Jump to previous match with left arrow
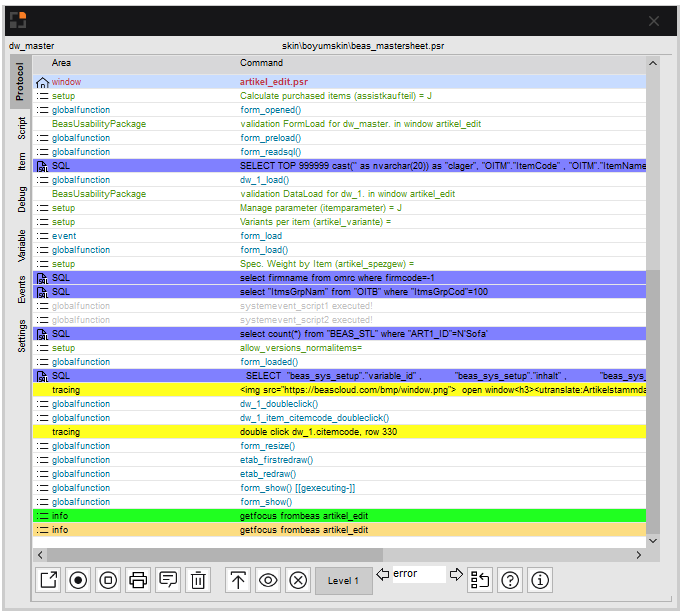This screenshot has height=614, width=683. pyautogui.click(x=382, y=574)
